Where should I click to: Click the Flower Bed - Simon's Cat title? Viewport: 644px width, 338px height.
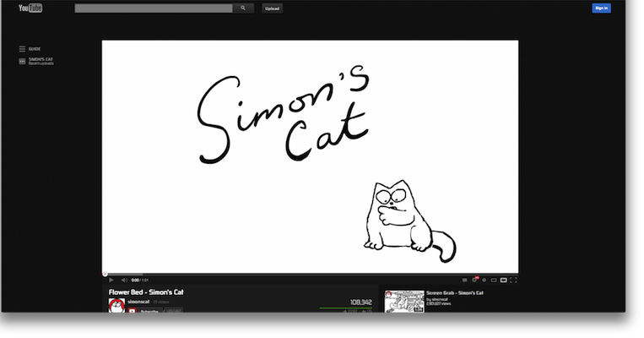coord(146,292)
